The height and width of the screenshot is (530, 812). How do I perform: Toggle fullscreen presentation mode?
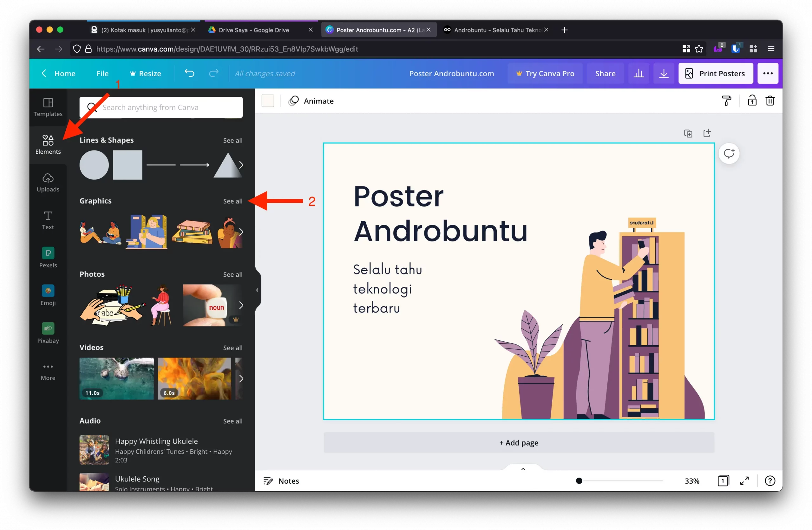click(744, 481)
